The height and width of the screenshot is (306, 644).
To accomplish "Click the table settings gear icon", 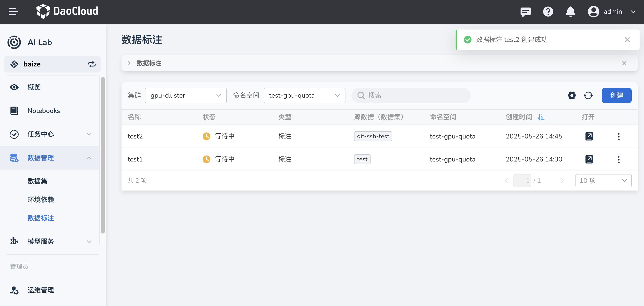I will tap(572, 95).
